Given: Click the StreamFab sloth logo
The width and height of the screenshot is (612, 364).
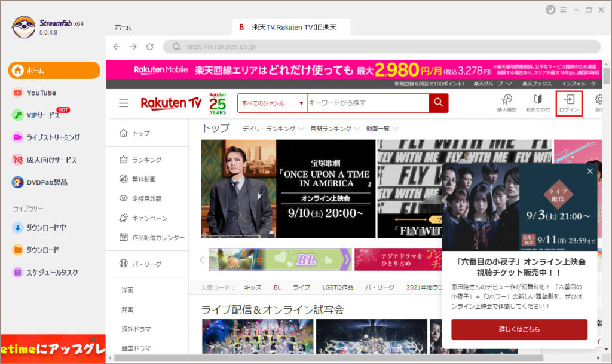Looking at the screenshot, I should (x=23, y=27).
